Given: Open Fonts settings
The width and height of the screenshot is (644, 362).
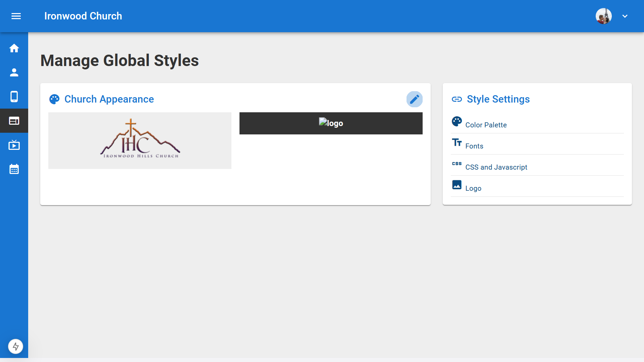Looking at the screenshot, I should (474, 146).
